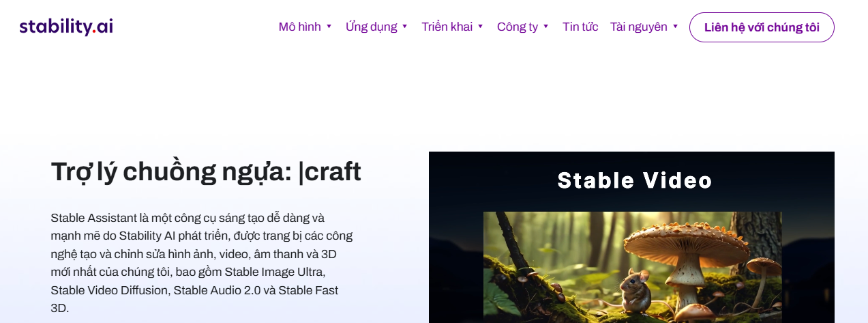Expand the Mô hình dropdown arrow
Image resolution: width=868 pixels, height=323 pixels.
click(329, 27)
